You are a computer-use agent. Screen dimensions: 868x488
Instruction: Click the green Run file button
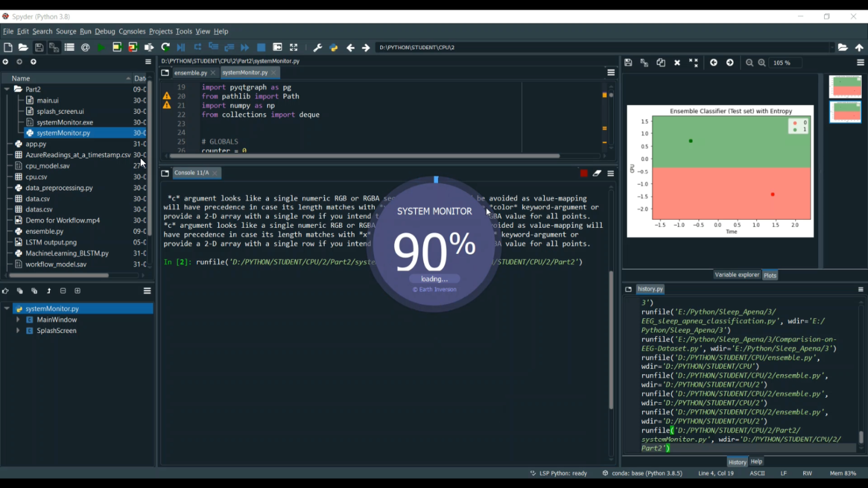click(101, 47)
